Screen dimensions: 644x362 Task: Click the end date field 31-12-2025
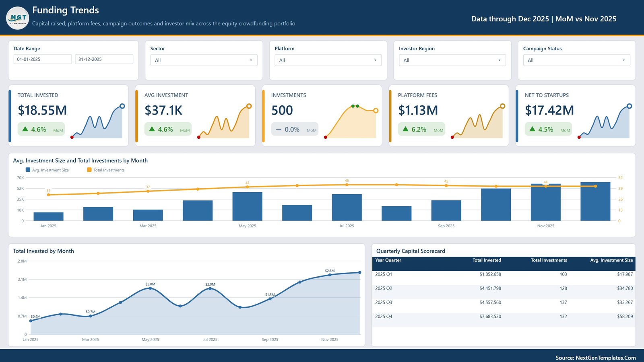[x=104, y=59]
